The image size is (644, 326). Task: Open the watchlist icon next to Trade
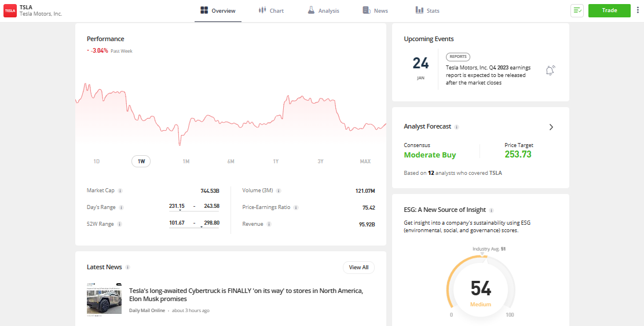point(577,10)
